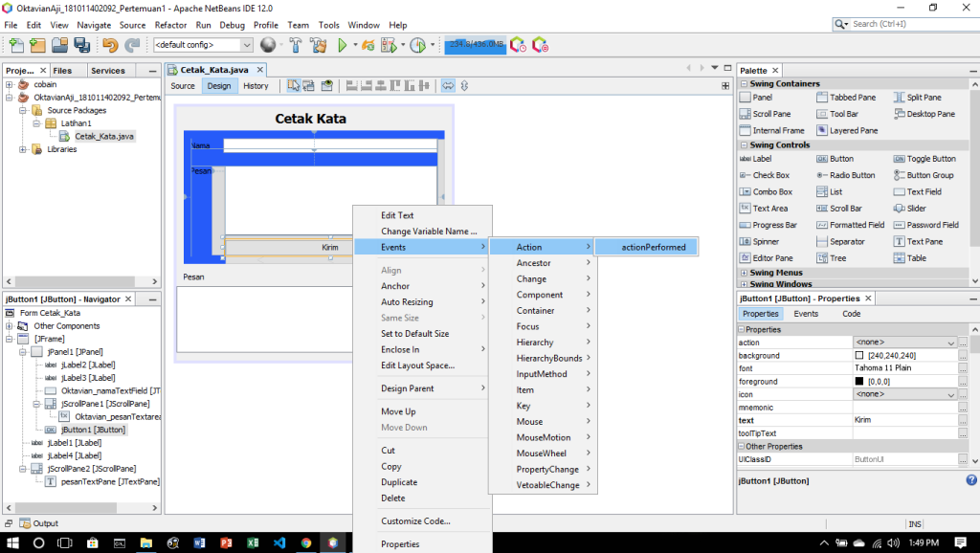This screenshot has height=553, width=980.
Task: Open the default config dropdown
Action: pos(247,45)
